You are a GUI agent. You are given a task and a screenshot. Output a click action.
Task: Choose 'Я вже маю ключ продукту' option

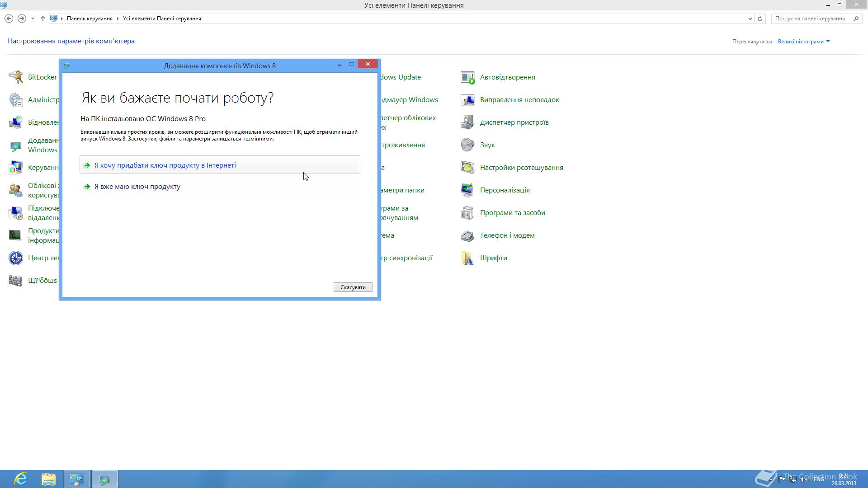[220, 186]
